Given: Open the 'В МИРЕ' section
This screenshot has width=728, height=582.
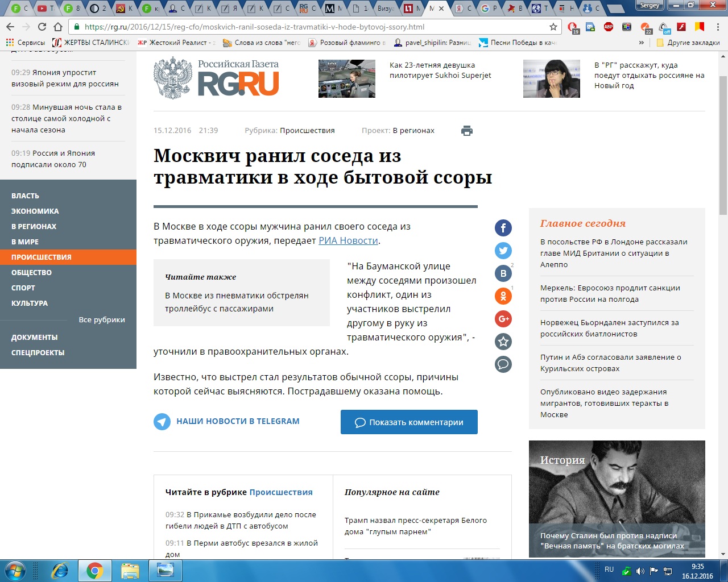Looking at the screenshot, I should [x=25, y=242].
